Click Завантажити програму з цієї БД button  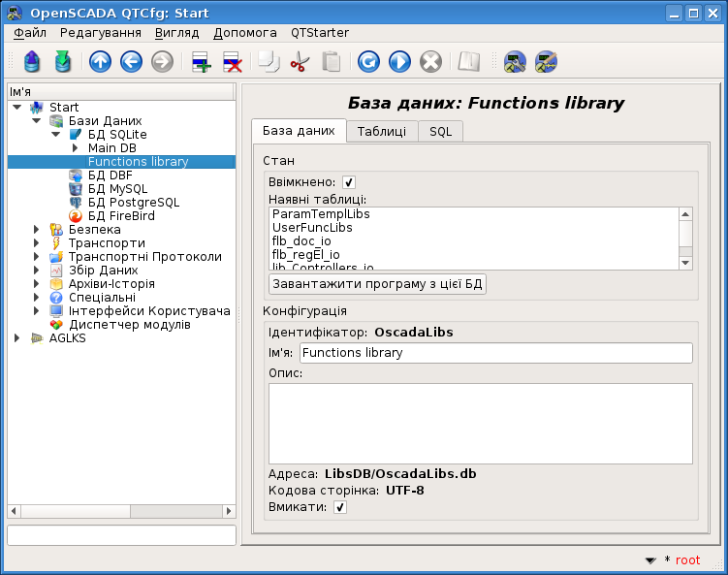pyautogui.click(x=377, y=284)
